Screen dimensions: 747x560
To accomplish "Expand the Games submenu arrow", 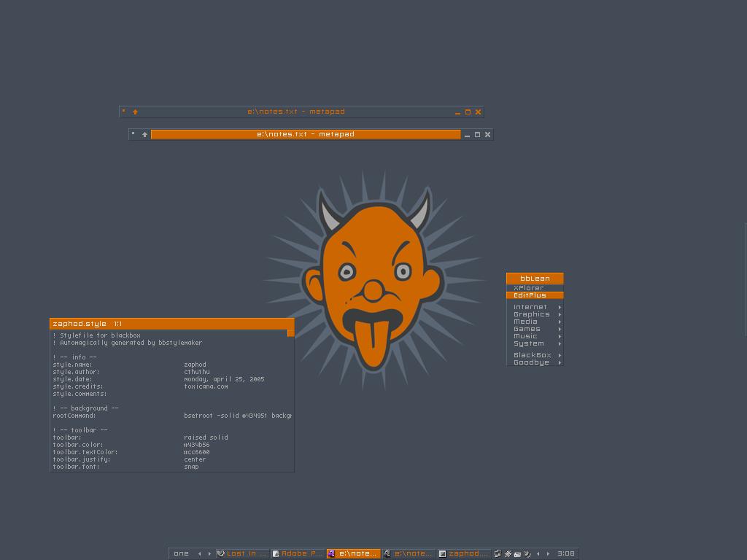I will point(560,329).
